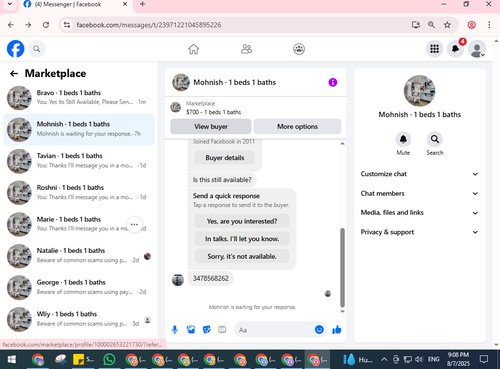The height and width of the screenshot is (369, 500).
Task: Attach a photo file icon
Action: pyautogui.click(x=191, y=330)
